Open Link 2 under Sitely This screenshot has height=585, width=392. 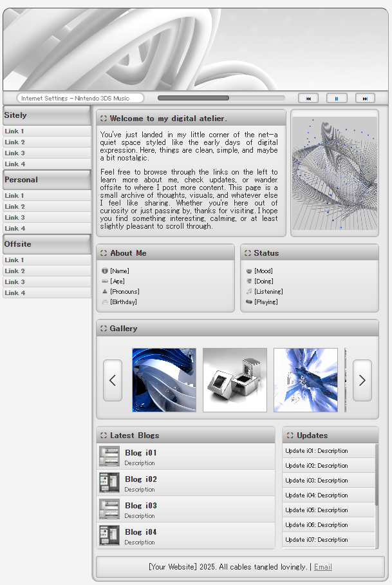[x=46, y=142]
